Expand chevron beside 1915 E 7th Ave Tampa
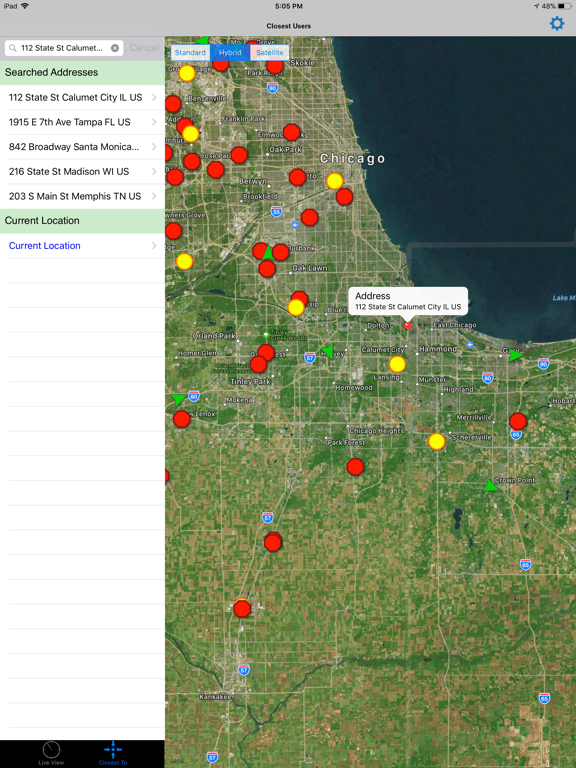Screen dimensions: 576x768 point(154,122)
